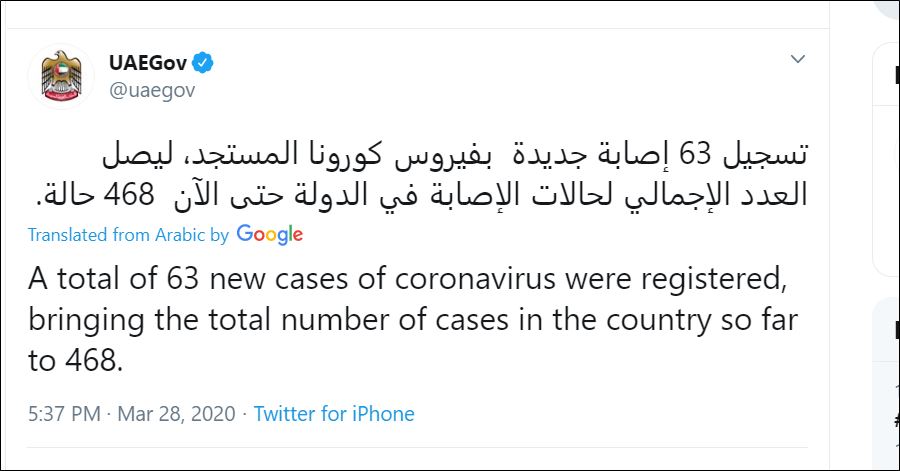The image size is (900, 471).
Task: Open the UAEGov emblem profile picture
Action: [x=61, y=76]
